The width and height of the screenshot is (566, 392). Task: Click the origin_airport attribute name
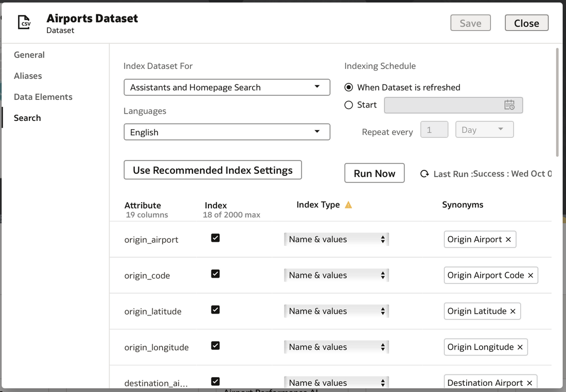(x=151, y=240)
